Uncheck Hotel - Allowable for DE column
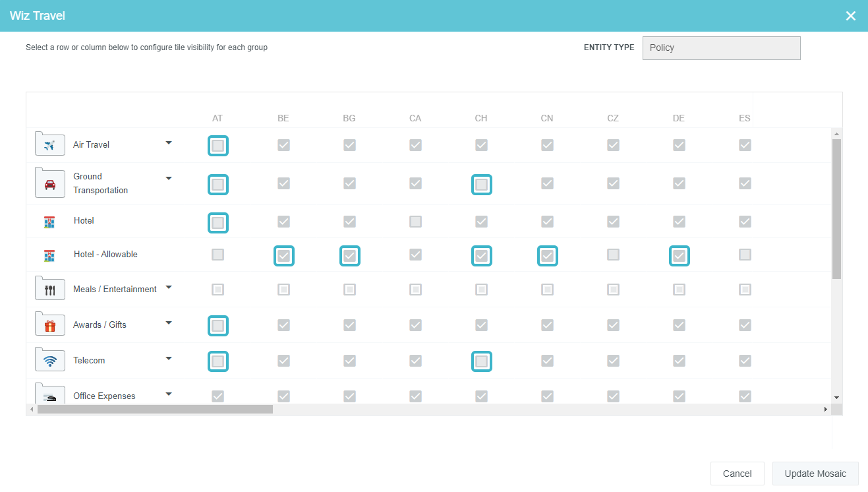The height and width of the screenshot is (492, 868). coord(680,255)
